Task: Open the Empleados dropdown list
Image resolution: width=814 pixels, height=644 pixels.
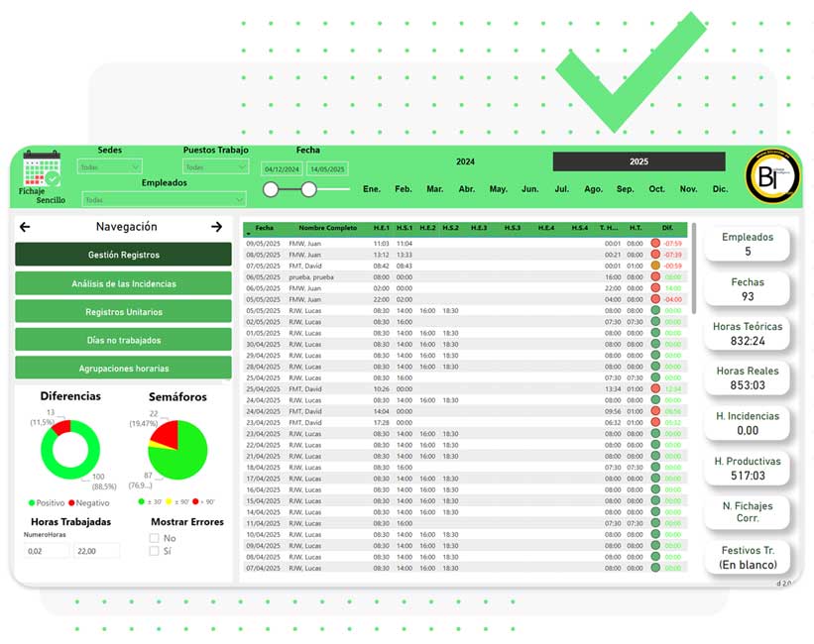Action: 163,199
